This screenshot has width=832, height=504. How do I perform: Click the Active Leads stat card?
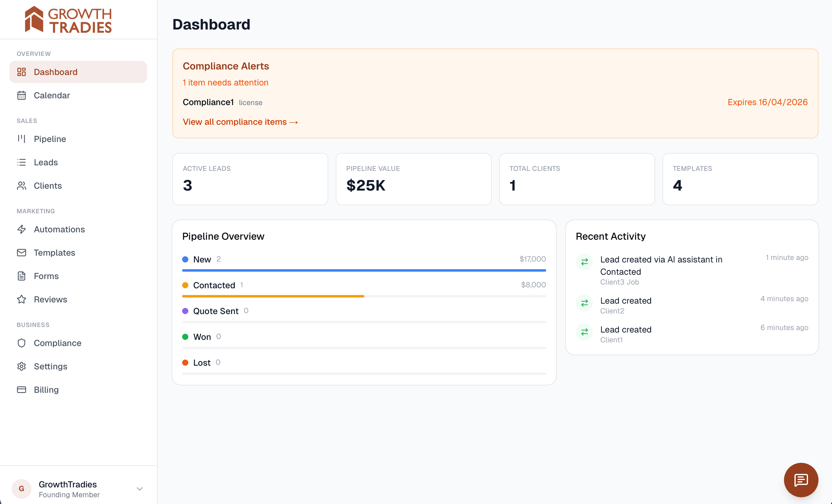pos(250,179)
